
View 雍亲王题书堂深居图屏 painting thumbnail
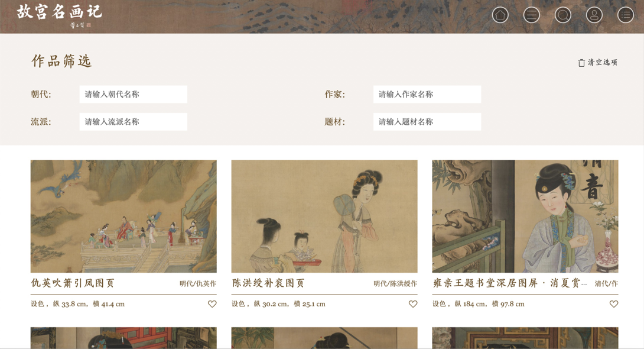tap(525, 216)
